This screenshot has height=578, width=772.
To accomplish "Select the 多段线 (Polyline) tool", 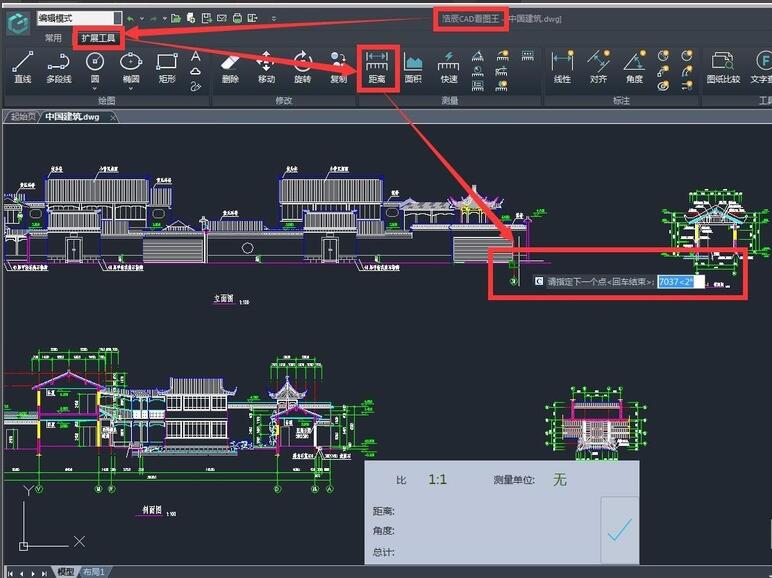I will tap(59, 66).
